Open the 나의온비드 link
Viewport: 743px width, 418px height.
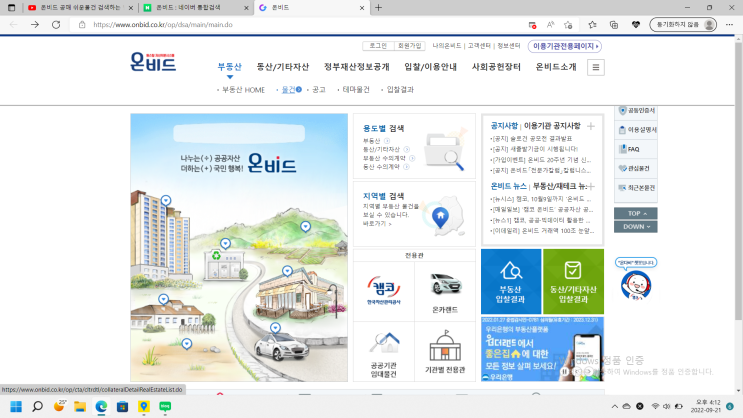[x=447, y=45]
